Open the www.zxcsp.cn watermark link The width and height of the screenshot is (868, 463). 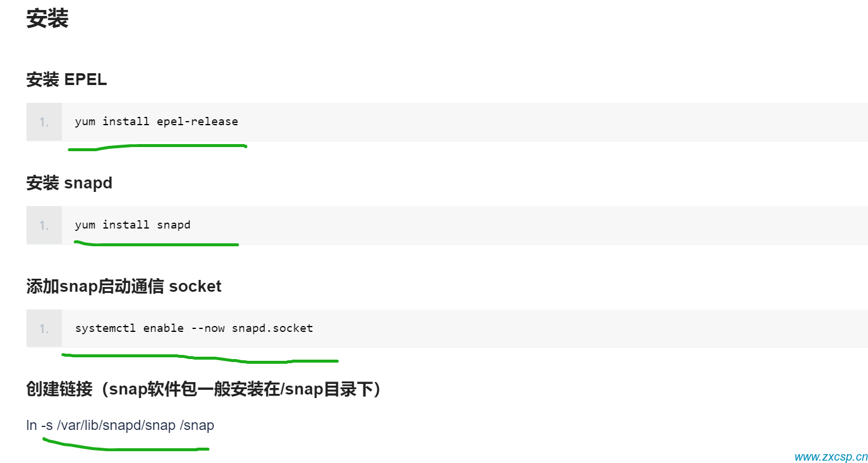831,457
